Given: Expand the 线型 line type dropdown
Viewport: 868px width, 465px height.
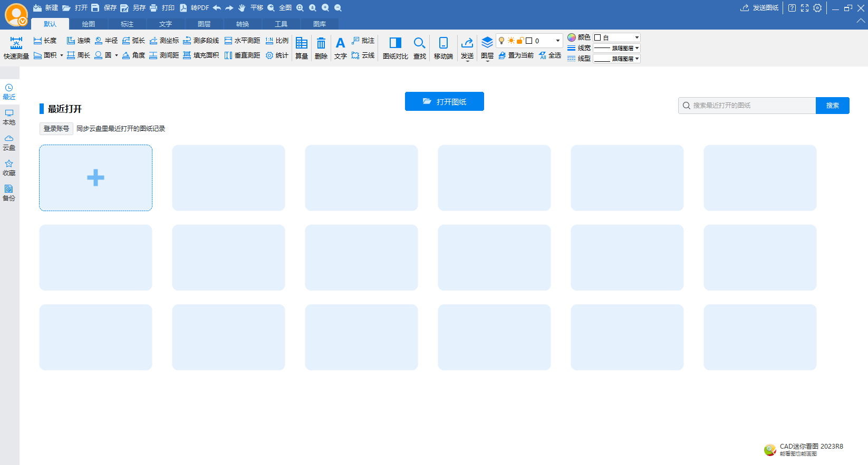Looking at the screenshot, I should (x=616, y=59).
